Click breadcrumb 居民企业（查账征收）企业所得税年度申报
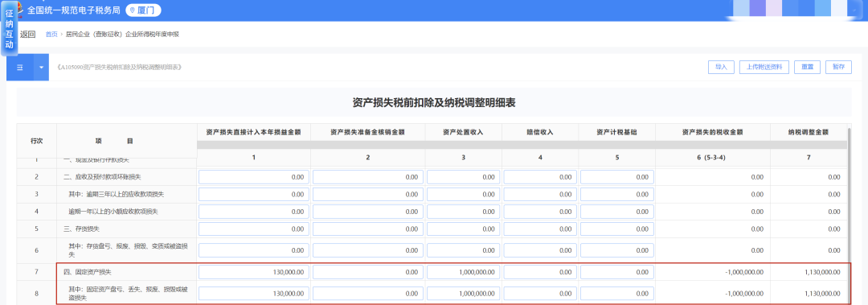The image size is (868, 305). (x=122, y=35)
